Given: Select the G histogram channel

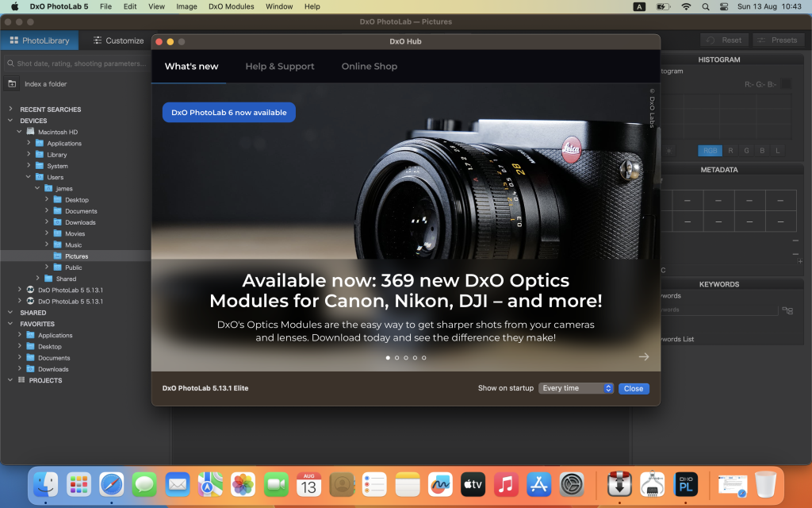Looking at the screenshot, I should click(746, 151).
